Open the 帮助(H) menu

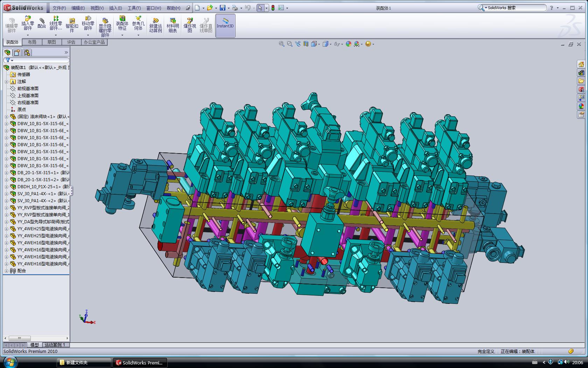(x=173, y=8)
